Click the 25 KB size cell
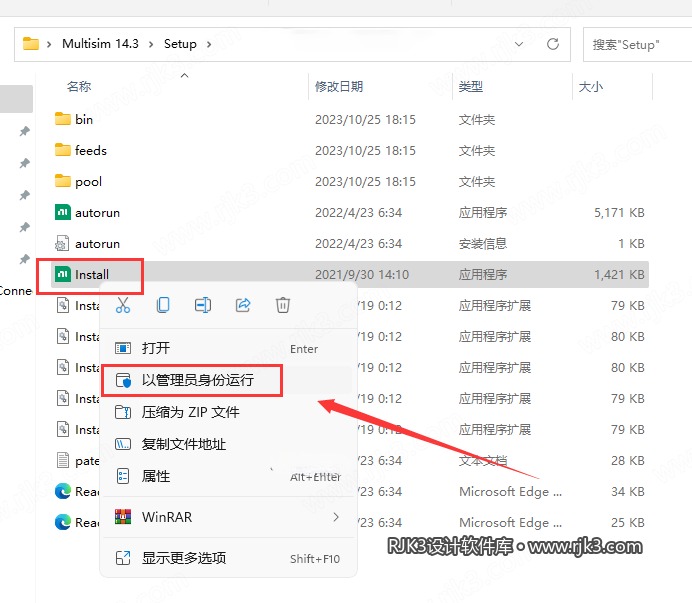Screen dimensions: 692x603 coord(628,523)
